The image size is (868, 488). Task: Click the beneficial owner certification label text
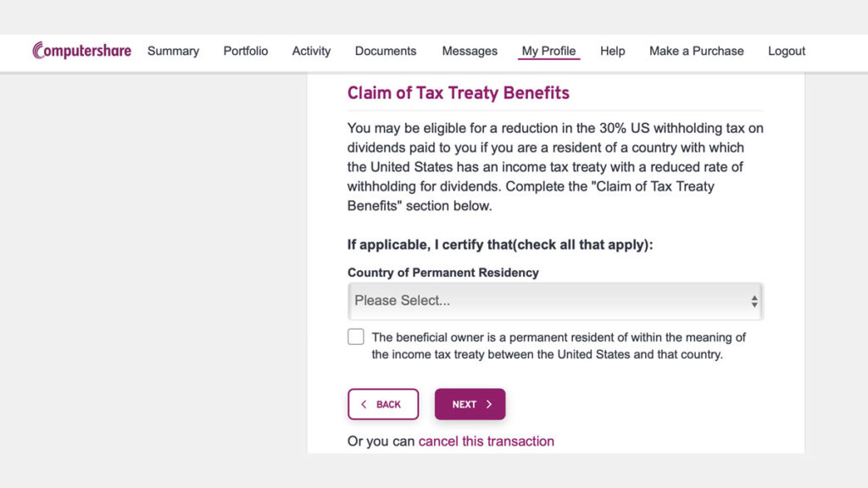(559, 346)
